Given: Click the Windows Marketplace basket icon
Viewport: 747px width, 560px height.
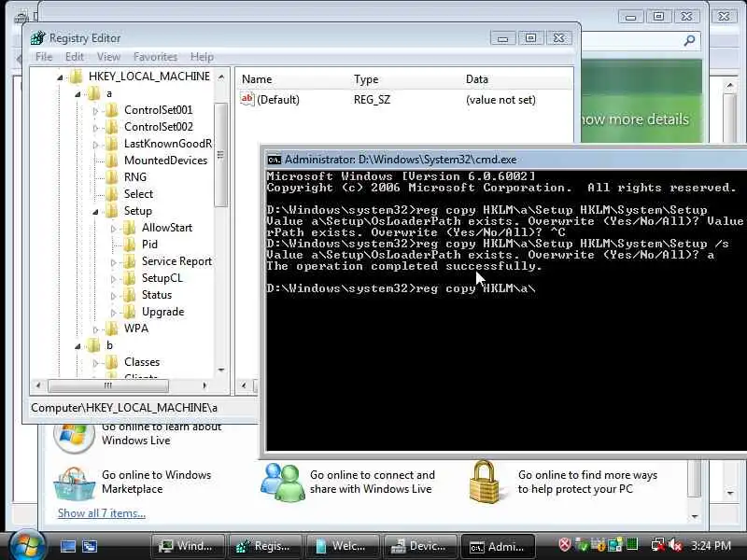Looking at the screenshot, I should pos(74,483).
